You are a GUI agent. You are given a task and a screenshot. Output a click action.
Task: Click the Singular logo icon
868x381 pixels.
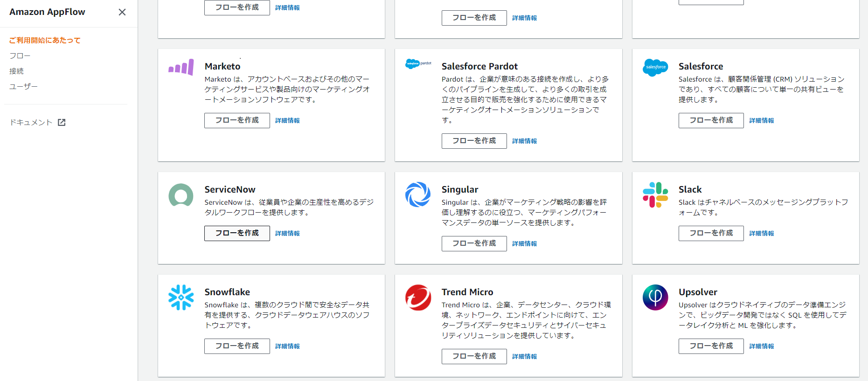click(x=418, y=194)
